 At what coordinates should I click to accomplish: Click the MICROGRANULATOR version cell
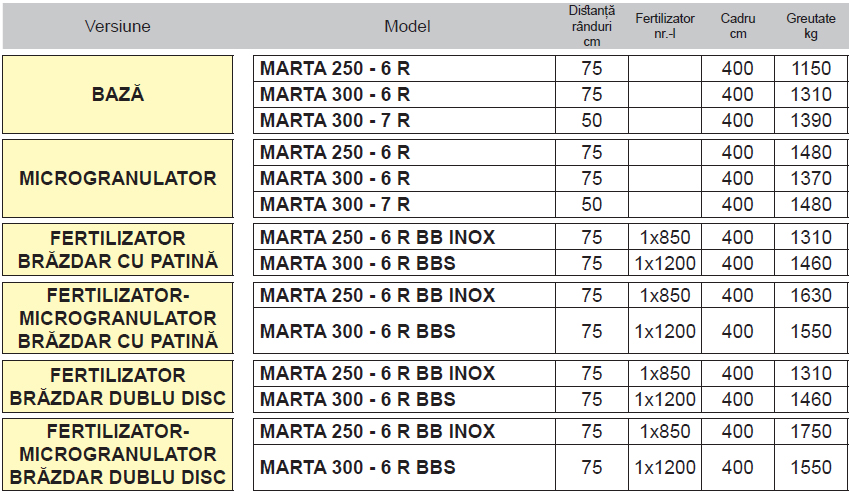118,179
